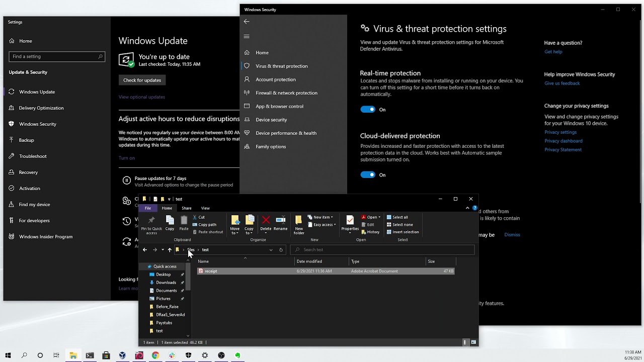Click Select none in the ribbon
The height and width of the screenshot is (362, 644).
[399, 225]
